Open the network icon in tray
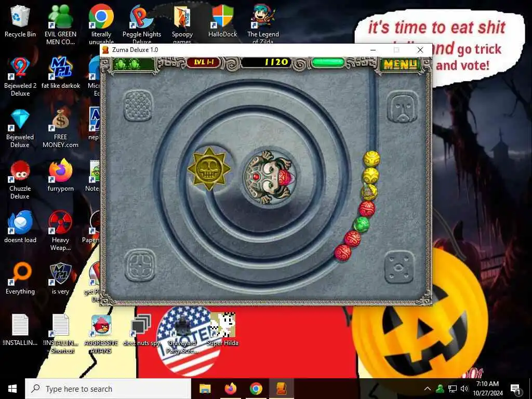 pyautogui.click(x=453, y=389)
